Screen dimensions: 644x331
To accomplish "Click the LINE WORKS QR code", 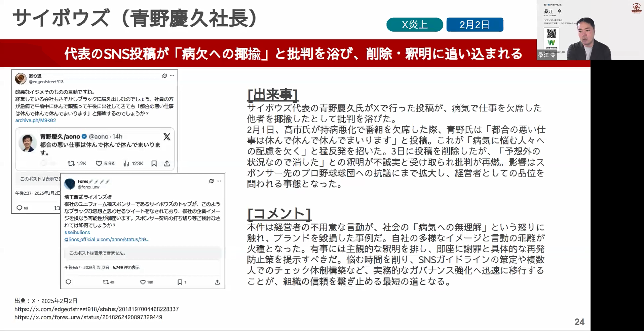I will tap(551, 34).
